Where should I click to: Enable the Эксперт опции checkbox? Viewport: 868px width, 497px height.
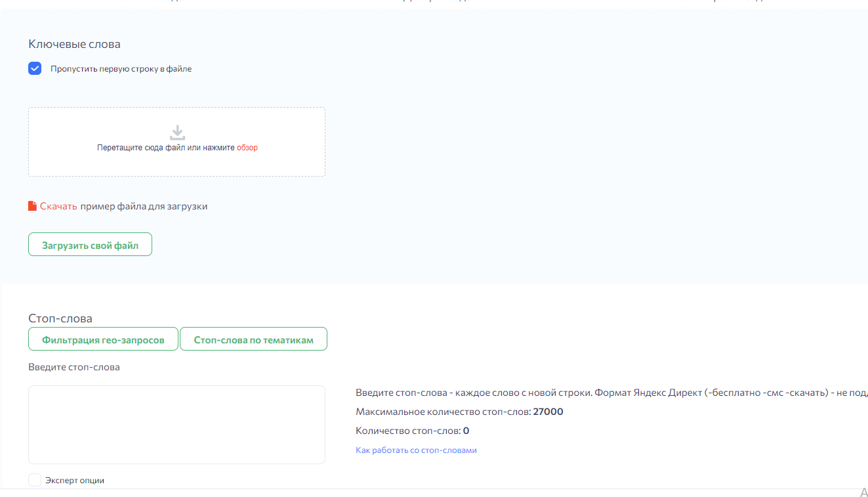[x=35, y=479]
